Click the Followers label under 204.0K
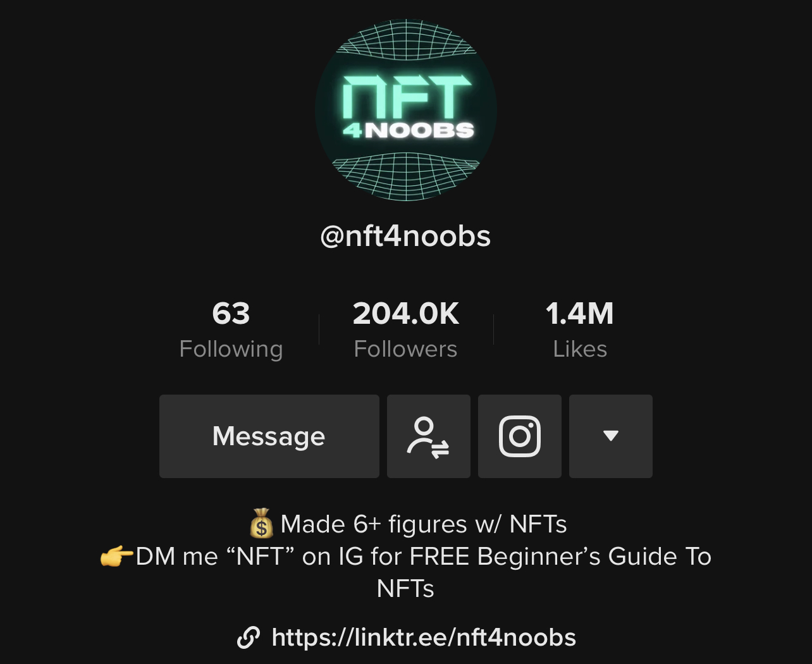This screenshot has width=812, height=664. pos(405,349)
